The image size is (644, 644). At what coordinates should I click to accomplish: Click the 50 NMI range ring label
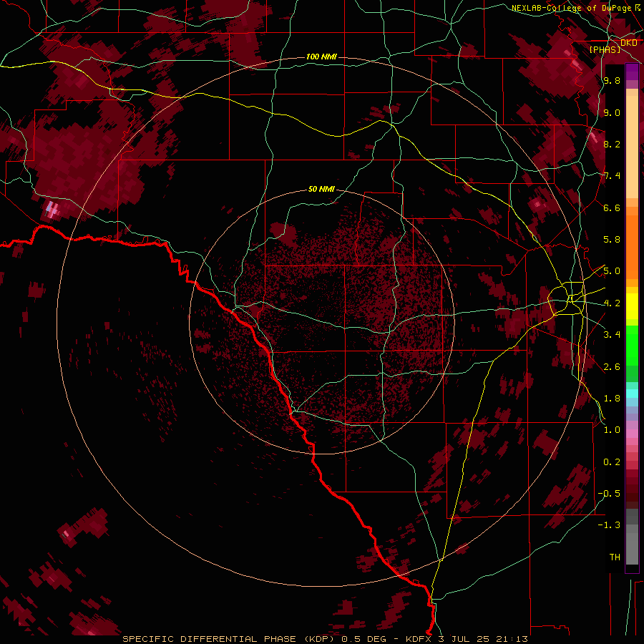[321, 190]
